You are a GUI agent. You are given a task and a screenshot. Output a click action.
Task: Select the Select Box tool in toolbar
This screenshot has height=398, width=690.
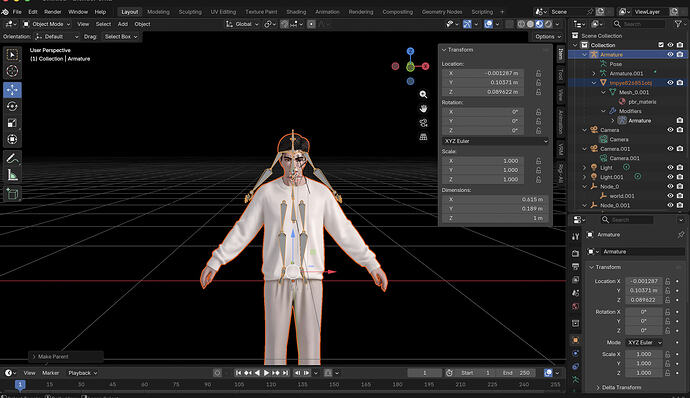click(12, 55)
